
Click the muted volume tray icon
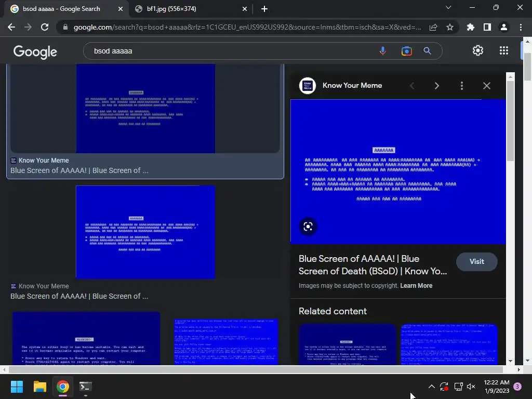(x=471, y=387)
